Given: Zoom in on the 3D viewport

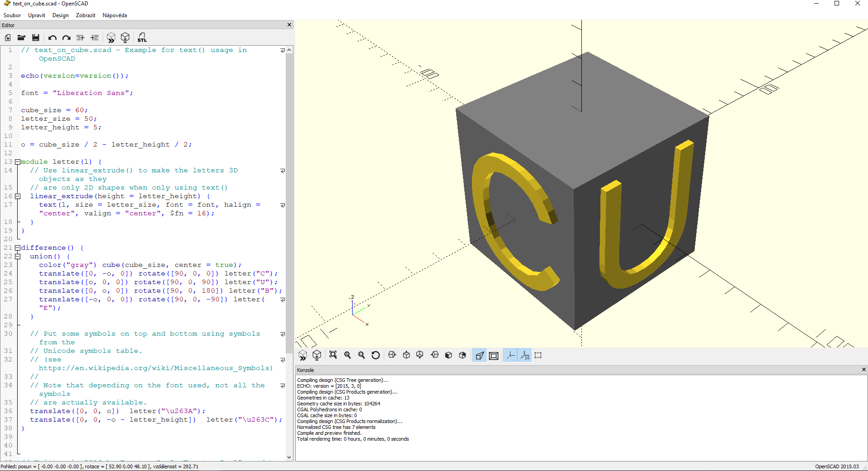Looking at the screenshot, I should 347,355.
